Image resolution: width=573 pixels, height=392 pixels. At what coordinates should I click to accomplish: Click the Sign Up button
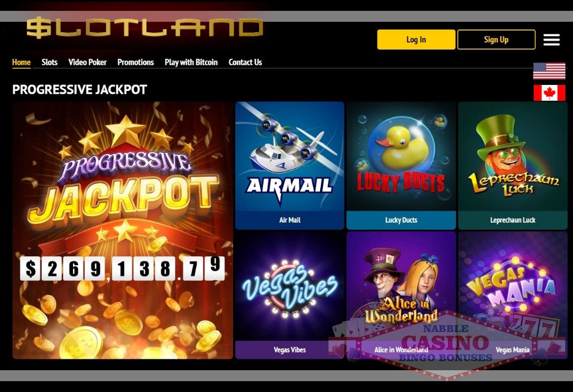[x=496, y=39]
